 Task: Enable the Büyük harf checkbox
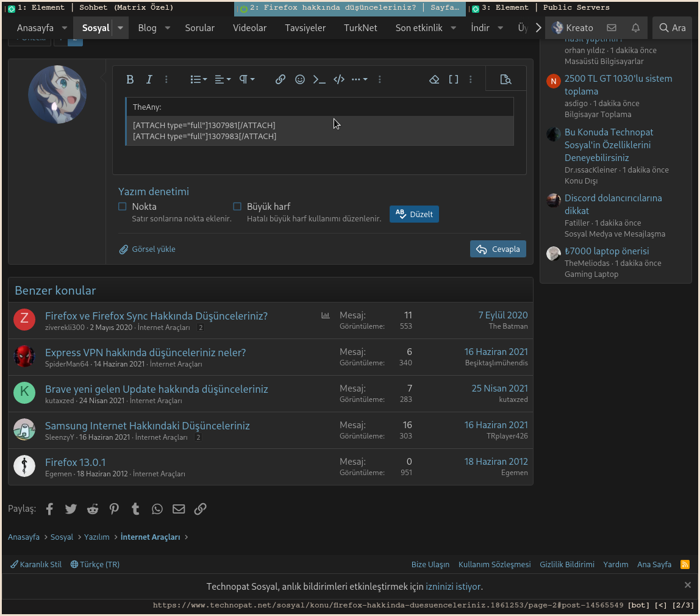click(237, 206)
